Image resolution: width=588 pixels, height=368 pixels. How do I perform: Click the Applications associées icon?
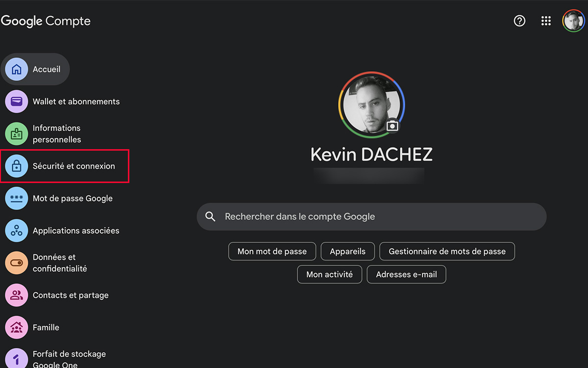[17, 231]
